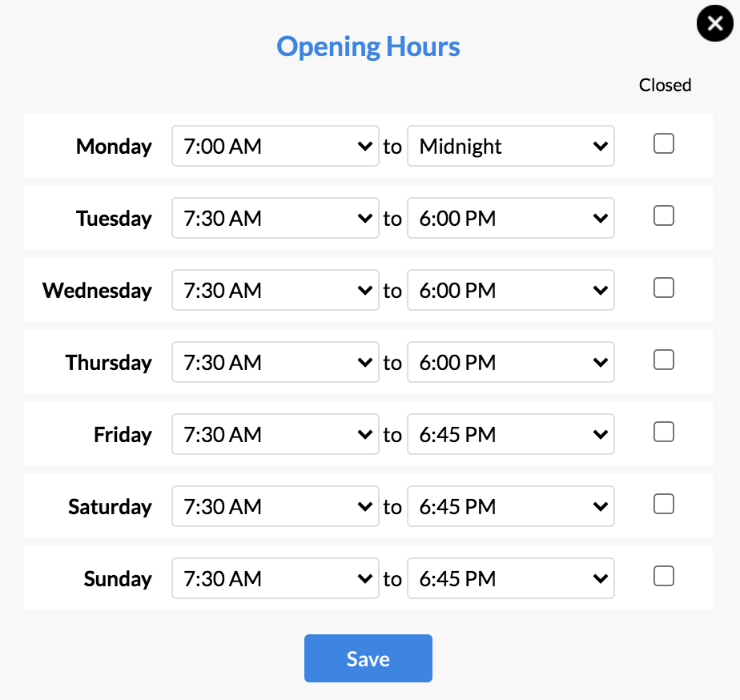Viewport: 740px width, 700px height.
Task: Open Friday's 7:30 AM opening time dropdown
Action: [x=275, y=434]
